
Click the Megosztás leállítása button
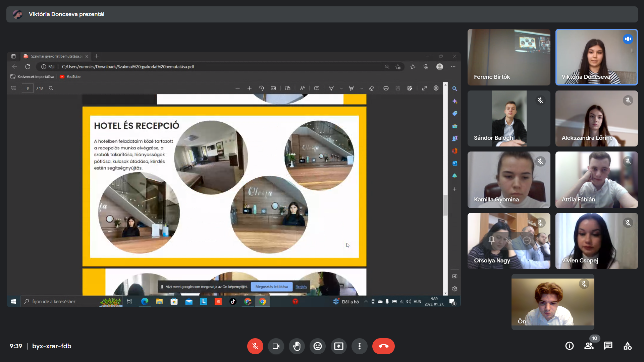271,287
